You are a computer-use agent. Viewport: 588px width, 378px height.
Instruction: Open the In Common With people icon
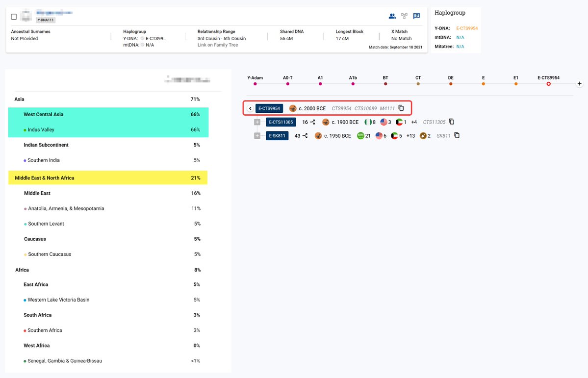click(x=392, y=16)
